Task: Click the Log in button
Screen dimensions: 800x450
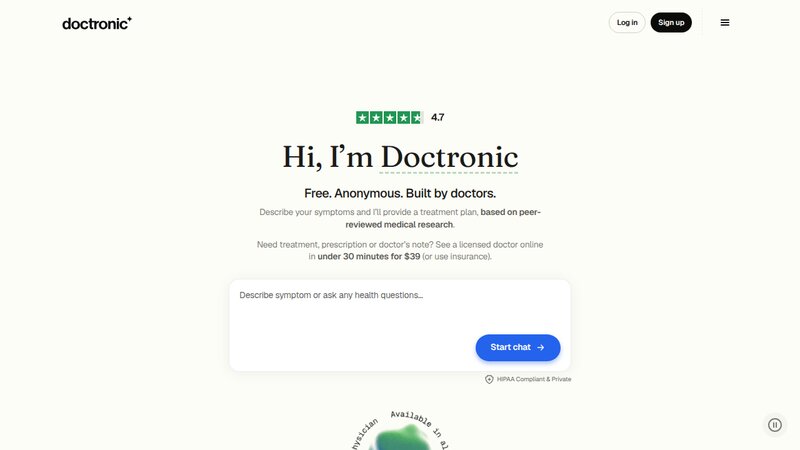Action: [x=627, y=22]
